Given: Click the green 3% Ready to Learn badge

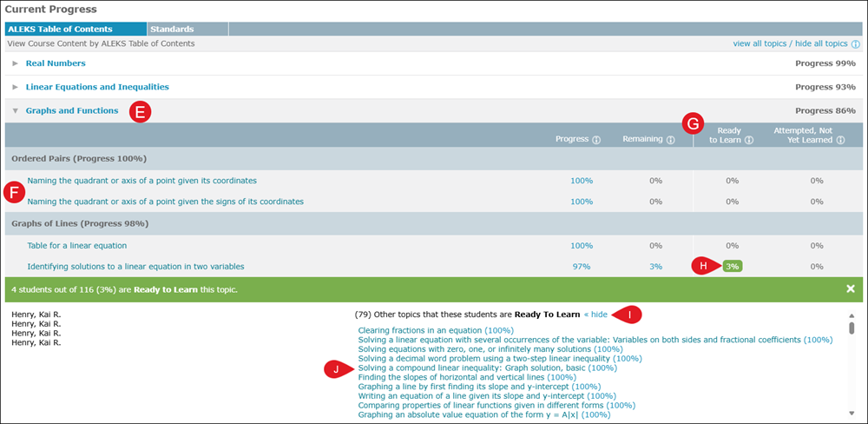Looking at the screenshot, I should 732,267.
